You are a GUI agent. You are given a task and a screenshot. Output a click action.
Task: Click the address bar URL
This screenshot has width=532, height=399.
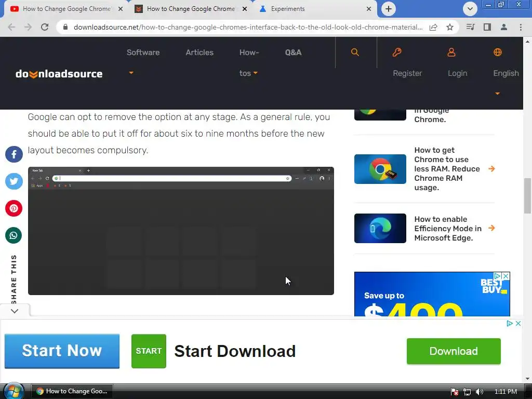[x=248, y=27]
